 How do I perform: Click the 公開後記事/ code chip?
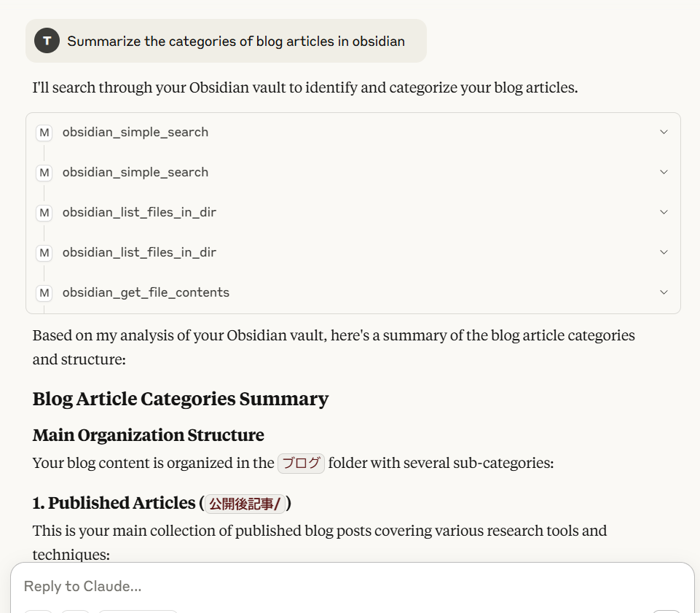[x=245, y=504]
